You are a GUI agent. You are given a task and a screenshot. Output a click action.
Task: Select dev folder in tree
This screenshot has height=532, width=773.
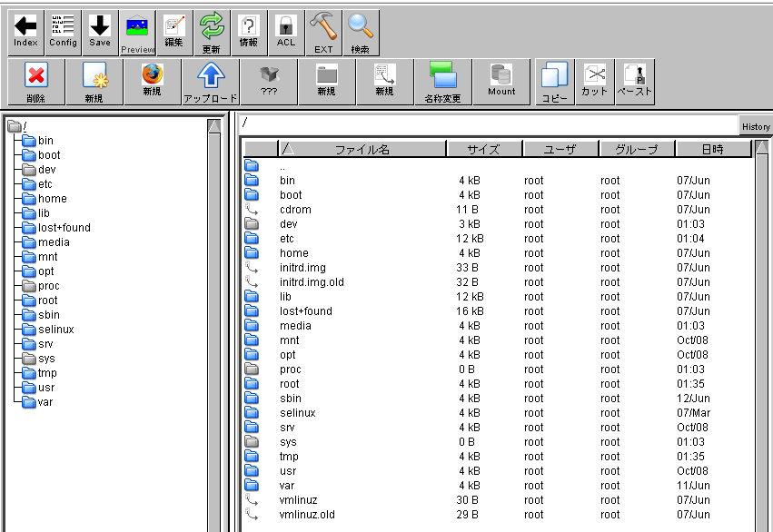[x=39, y=170]
